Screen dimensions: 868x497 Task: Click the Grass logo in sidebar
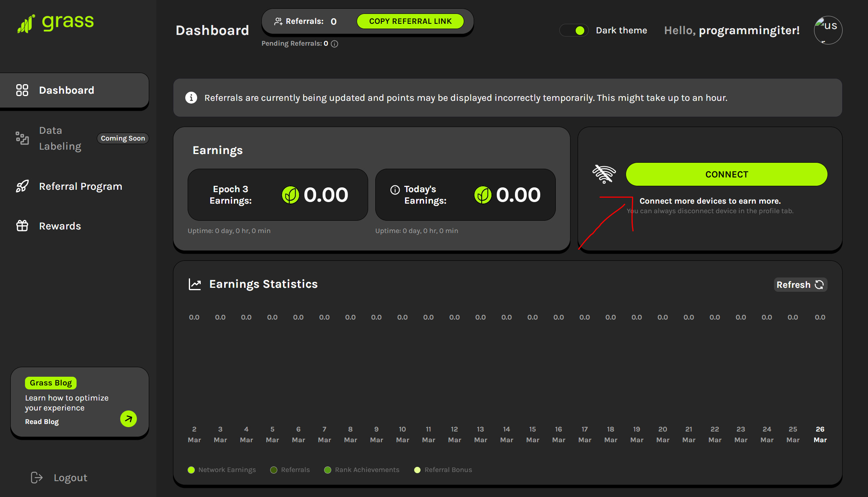56,23
